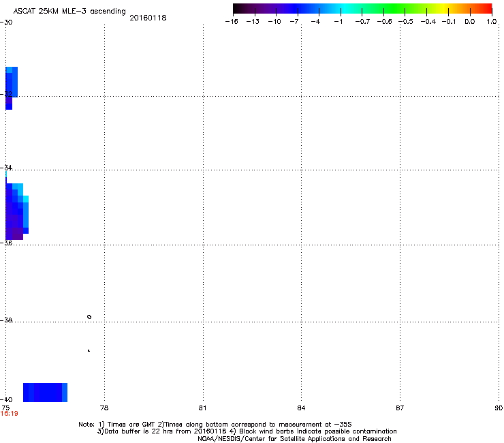Image resolution: width=504 pixels, height=443 pixels.
Task: Click longitude axis label 87
Action: pyautogui.click(x=400, y=408)
